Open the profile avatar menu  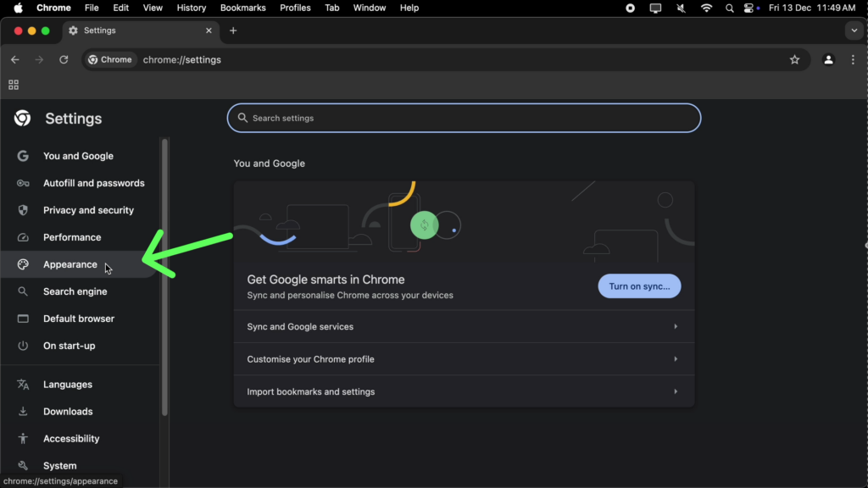(828, 60)
